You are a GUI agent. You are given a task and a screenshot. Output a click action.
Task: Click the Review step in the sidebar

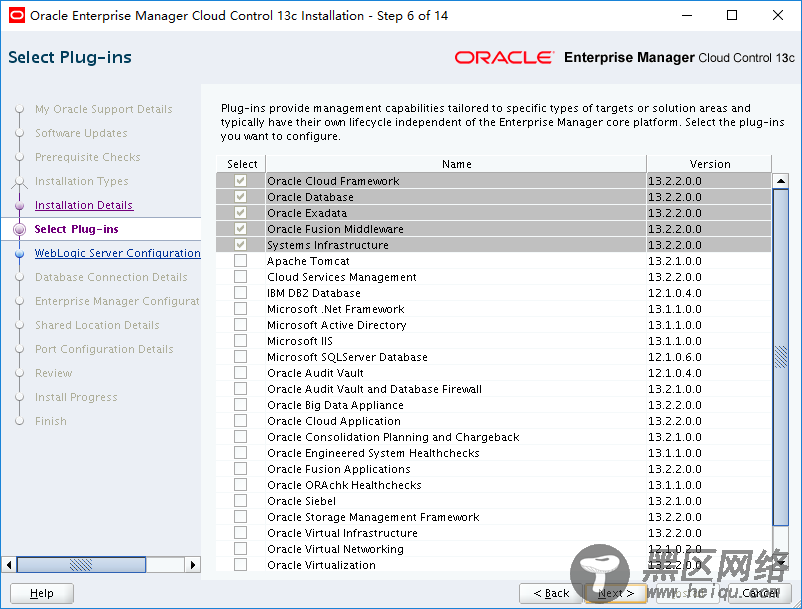pyautogui.click(x=54, y=373)
